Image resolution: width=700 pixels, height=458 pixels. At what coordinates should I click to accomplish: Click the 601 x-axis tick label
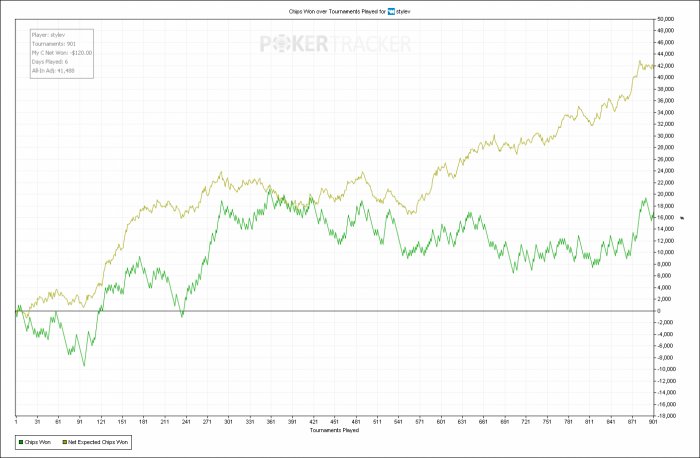pyautogui.click(x=441, y=421)
